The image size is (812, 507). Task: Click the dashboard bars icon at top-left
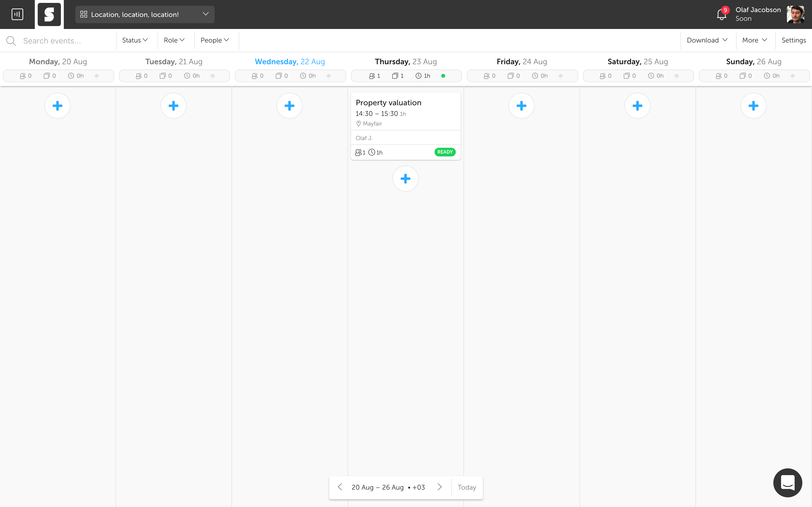(x=17, y=14)
